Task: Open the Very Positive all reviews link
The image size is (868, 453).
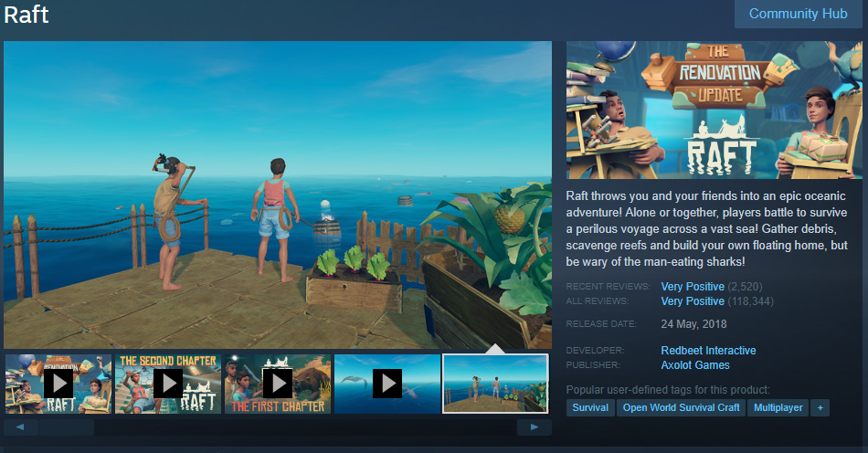Action: pyautogui.click(x=693, y=300)
